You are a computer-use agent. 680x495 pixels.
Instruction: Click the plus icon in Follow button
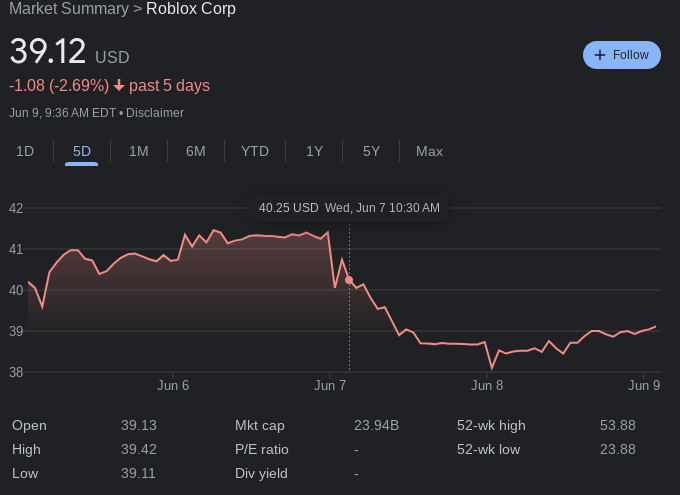point(600,55)
